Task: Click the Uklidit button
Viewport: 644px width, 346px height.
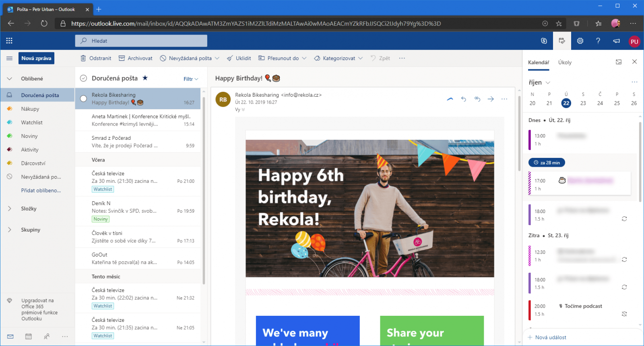Action: [239, 58]
